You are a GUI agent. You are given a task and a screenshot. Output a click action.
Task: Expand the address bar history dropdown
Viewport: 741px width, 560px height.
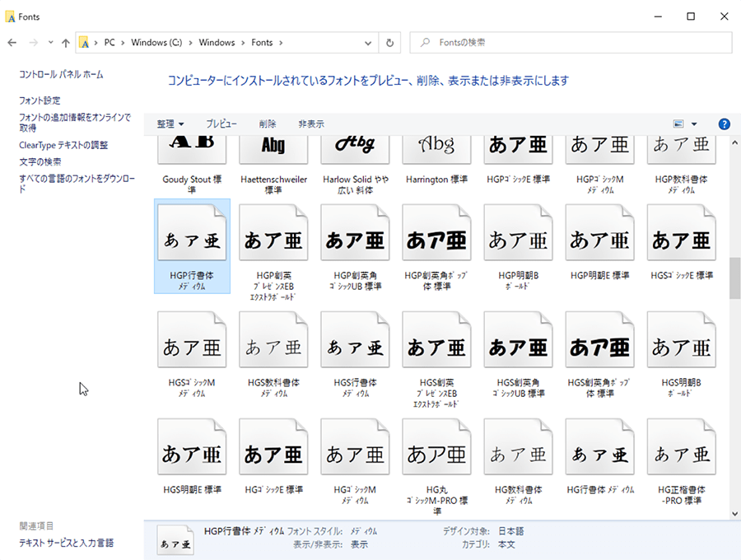point(368,43)
